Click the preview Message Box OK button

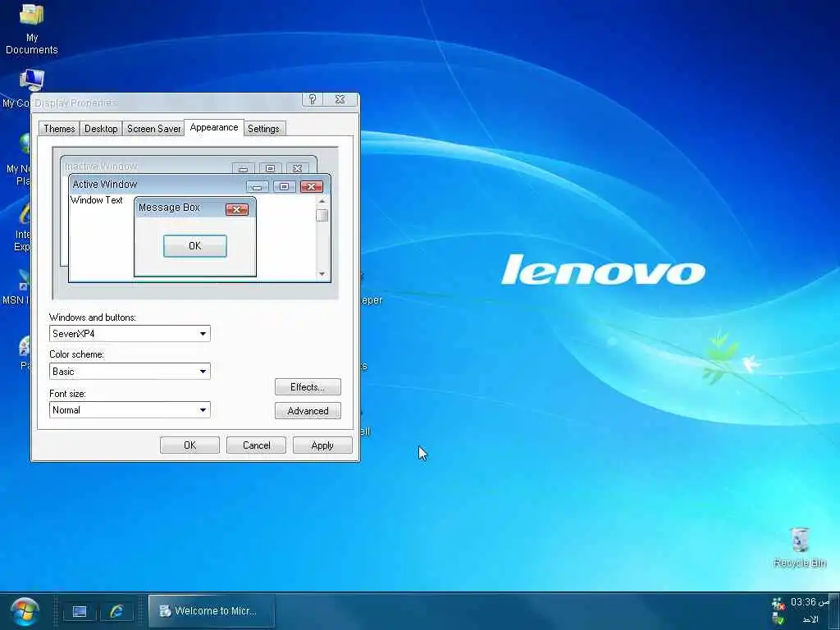(x=195, y=246)
